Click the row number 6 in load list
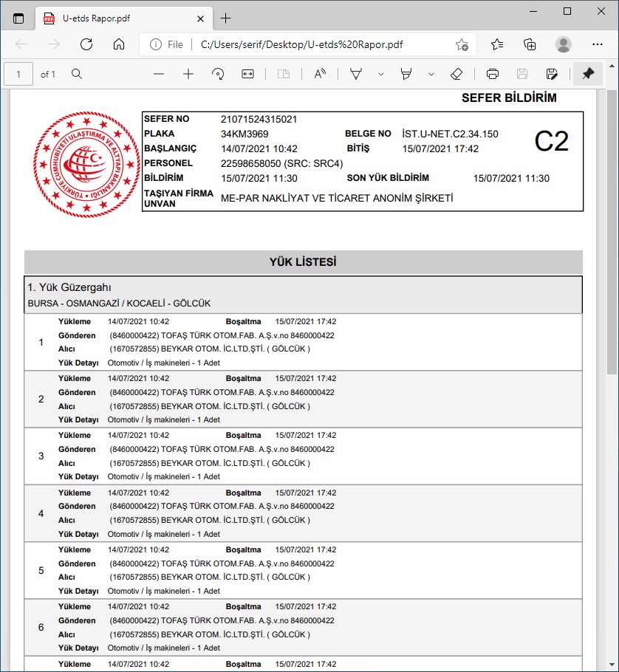 pyautogui.click(x=41, y=628)
